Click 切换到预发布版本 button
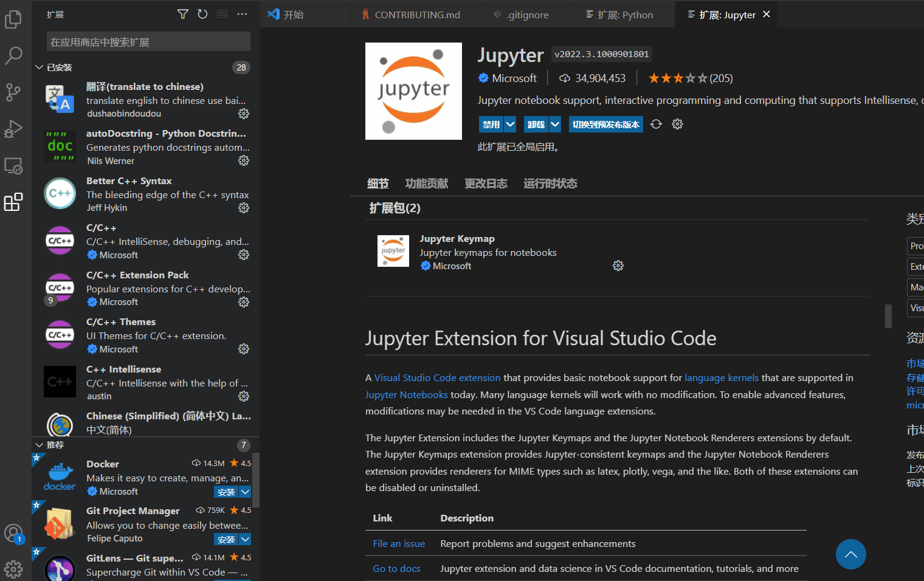The image size is (924, 581). (606, 125)
